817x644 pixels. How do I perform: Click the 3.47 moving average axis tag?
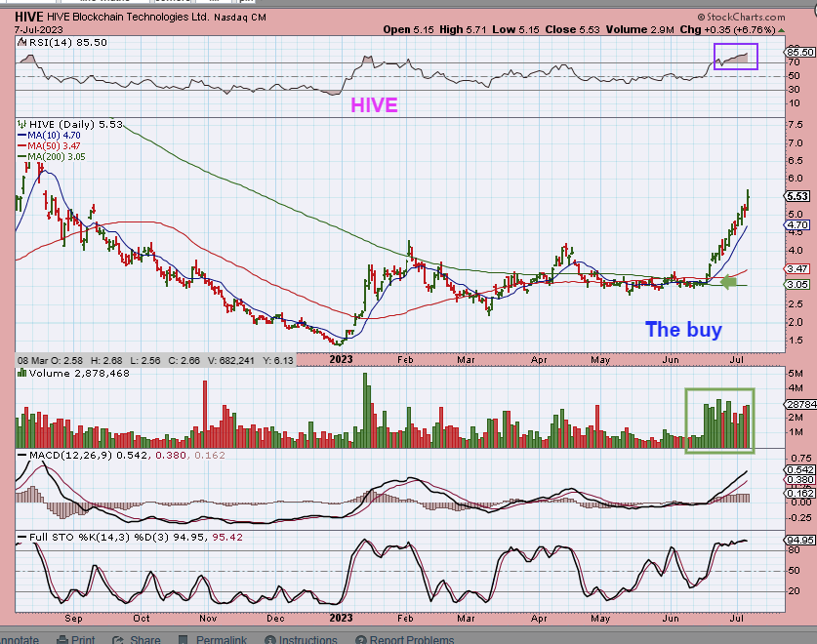pos(797,269)
